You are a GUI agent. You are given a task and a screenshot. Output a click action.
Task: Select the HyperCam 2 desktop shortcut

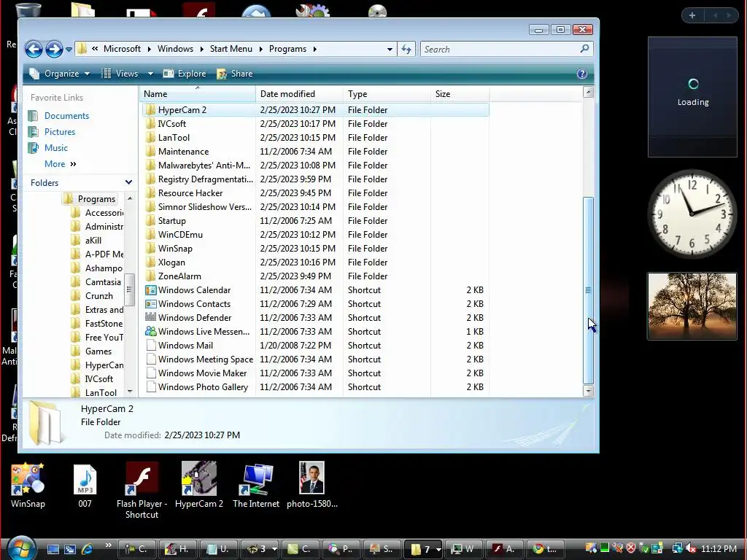199,486
